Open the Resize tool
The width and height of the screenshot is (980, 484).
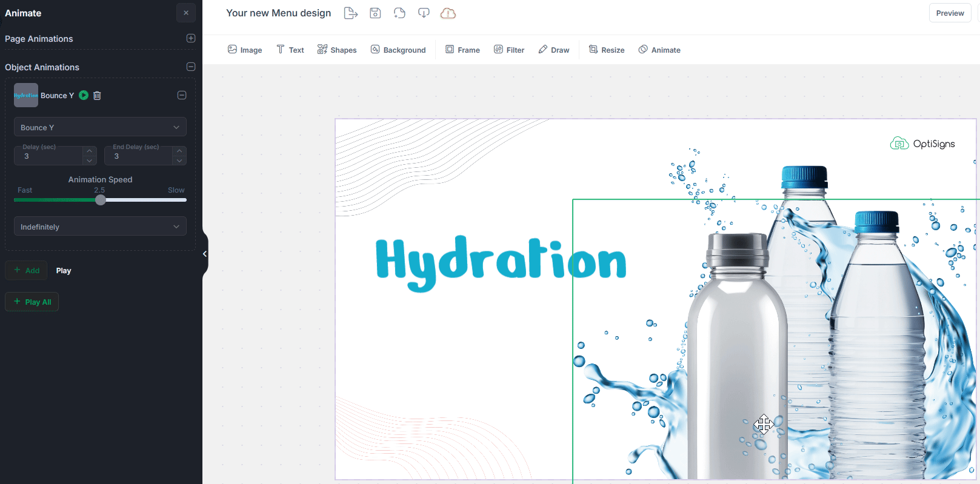tap(607, 50)
